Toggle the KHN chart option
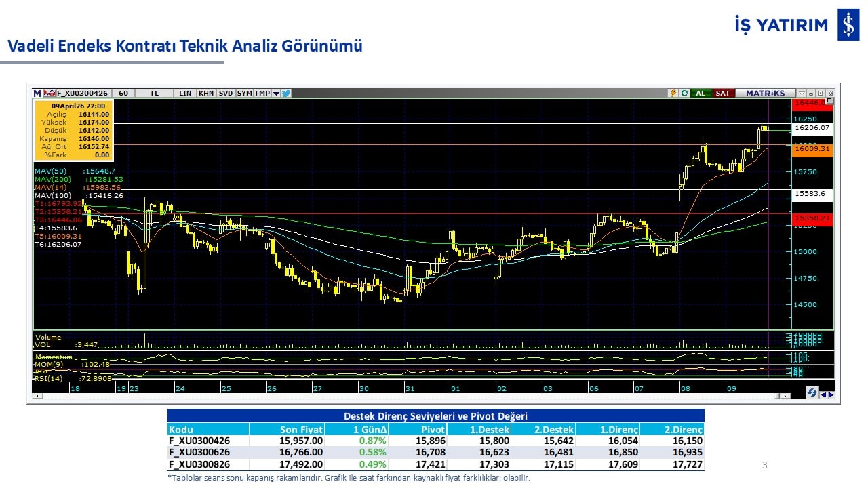This screenshot has width=868, height=488. point(206,94)
